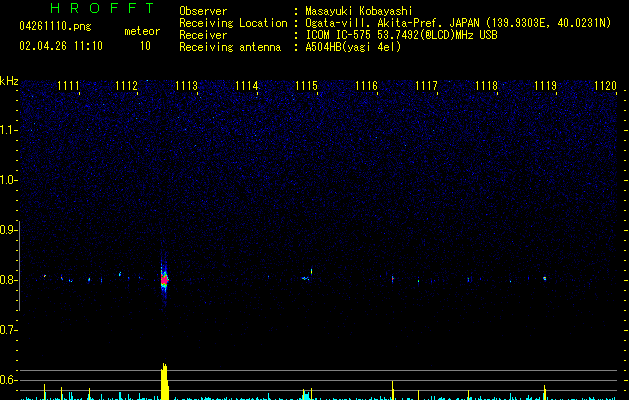Click the 1115 time axis label

(306, 86)
